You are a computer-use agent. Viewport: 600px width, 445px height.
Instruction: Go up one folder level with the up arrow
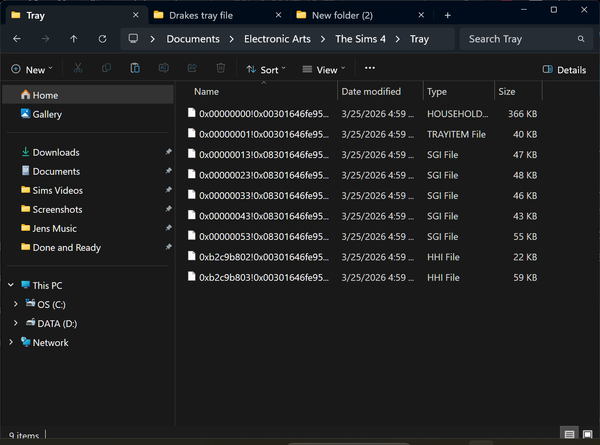(73, 39)
